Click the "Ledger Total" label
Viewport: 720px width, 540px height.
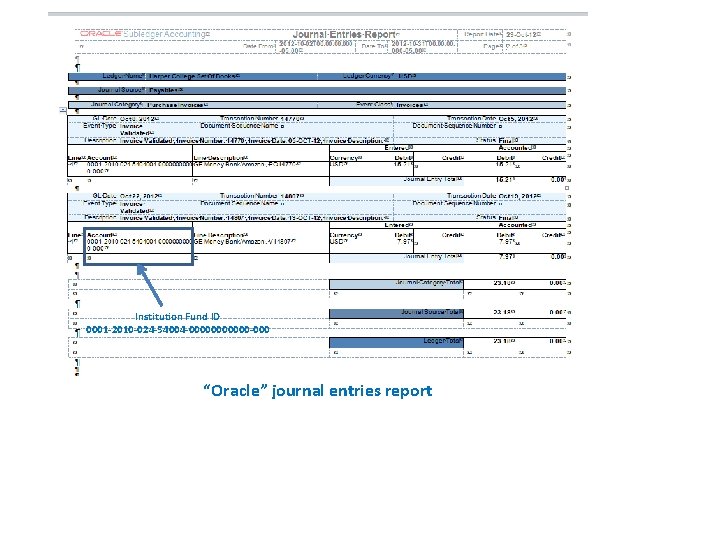point(443,341)
